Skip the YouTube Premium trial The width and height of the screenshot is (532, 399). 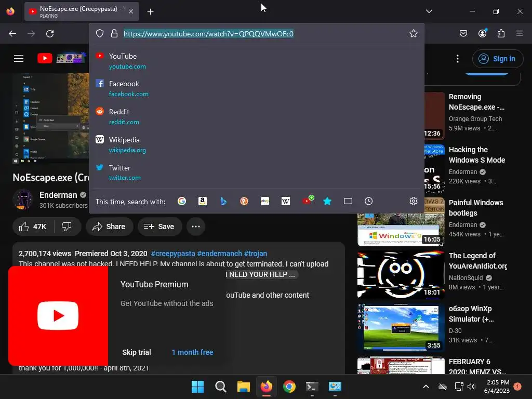click(x=137, y=352)
